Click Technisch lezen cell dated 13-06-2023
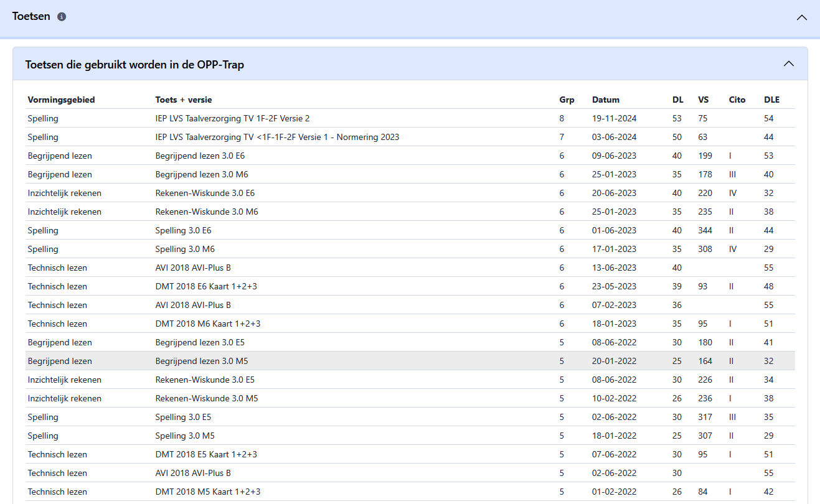Viewport: 820px width, 504px height. (x=57, y=268)
